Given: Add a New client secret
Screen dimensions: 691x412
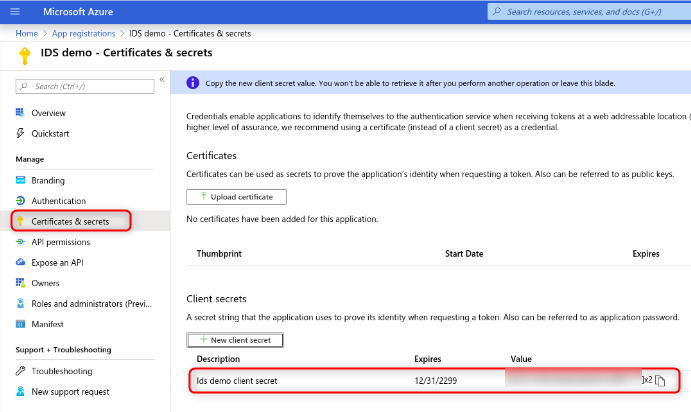Looking at the screenshot, I should (235, 340).
